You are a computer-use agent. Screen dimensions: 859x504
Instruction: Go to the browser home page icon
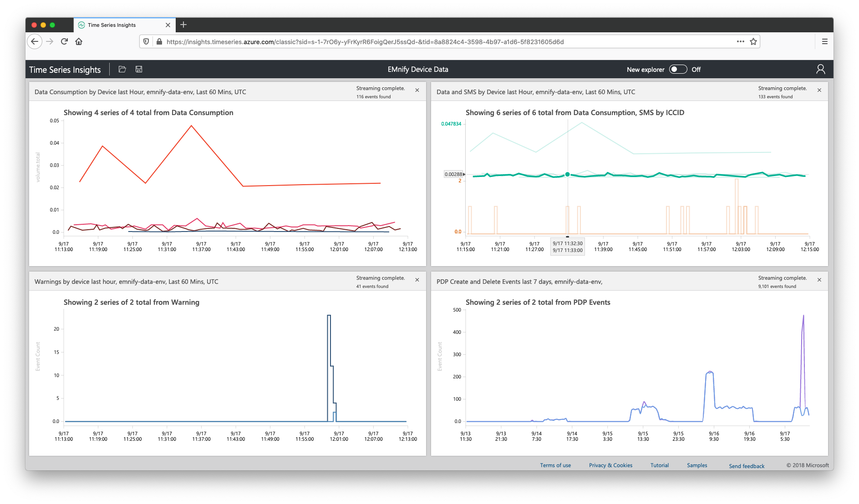79,41
